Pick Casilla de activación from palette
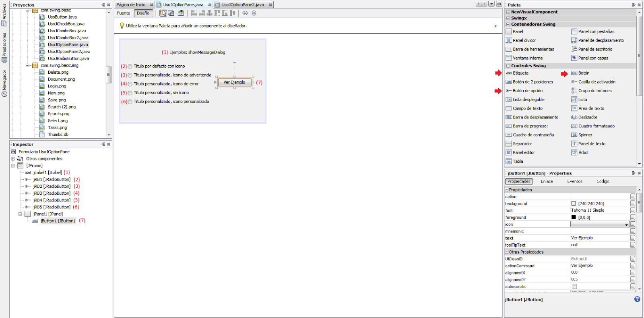The image size is (644, 318). tap(593, 82)
